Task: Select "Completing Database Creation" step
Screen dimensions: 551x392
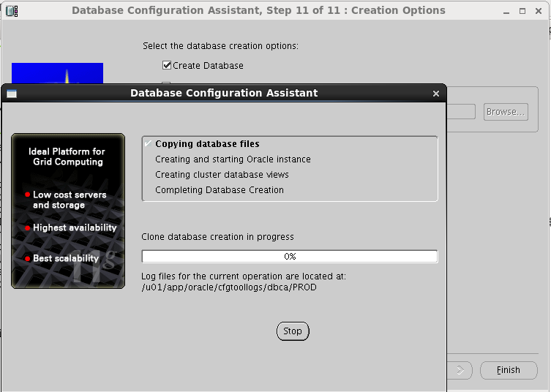Action: pos(220,190)
